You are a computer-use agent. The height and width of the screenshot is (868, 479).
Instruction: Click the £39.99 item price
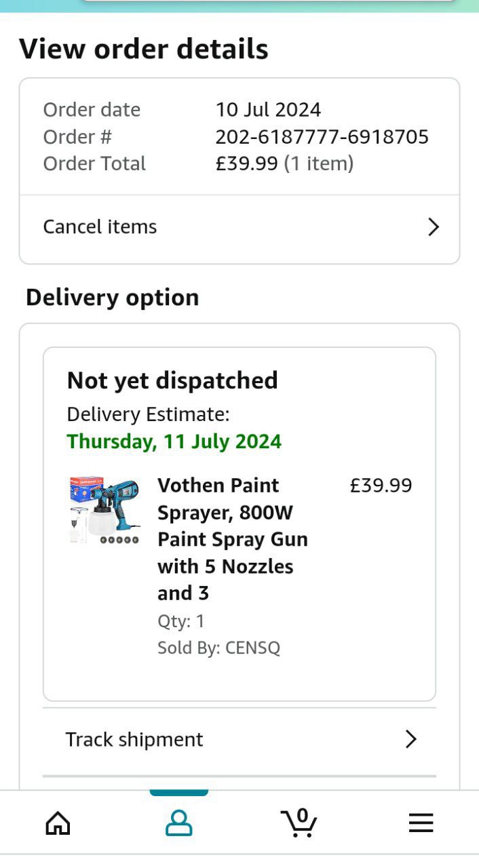pos(381,486)
